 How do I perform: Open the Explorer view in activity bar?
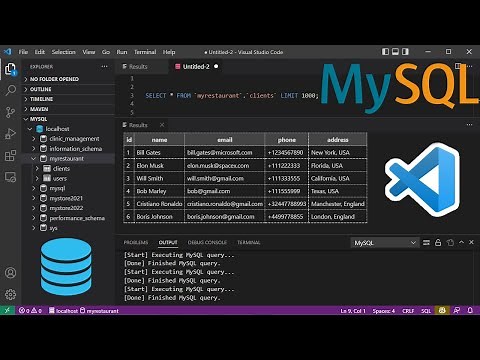pos(10,69)
